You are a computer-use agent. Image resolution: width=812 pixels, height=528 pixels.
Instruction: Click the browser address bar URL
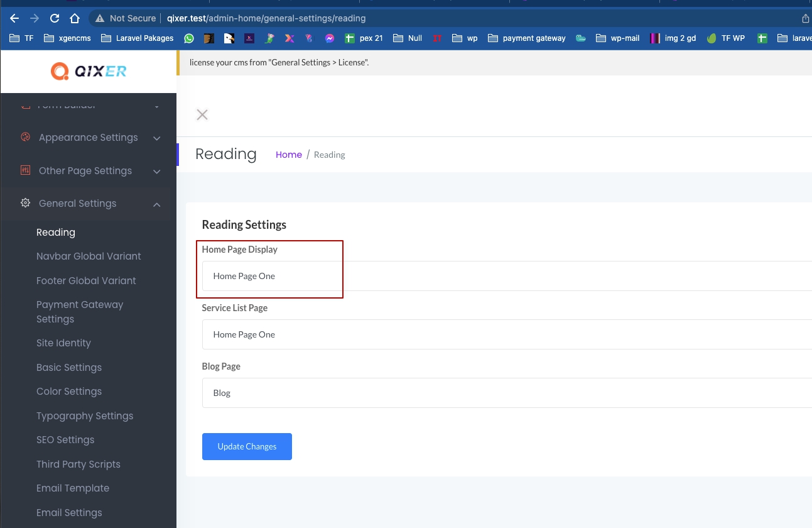[x=266, y=18]
